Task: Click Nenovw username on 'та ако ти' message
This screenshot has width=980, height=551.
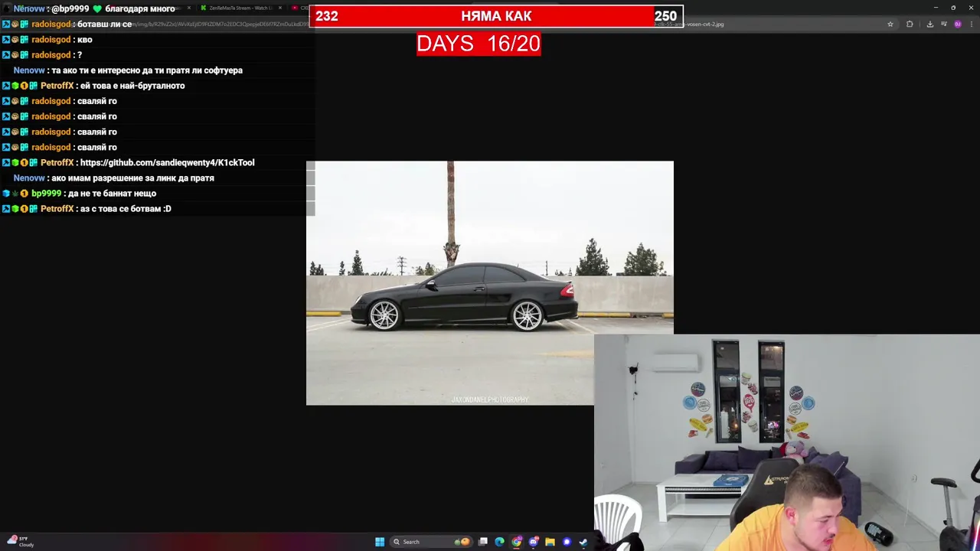Action: click(x=29, y=70)
